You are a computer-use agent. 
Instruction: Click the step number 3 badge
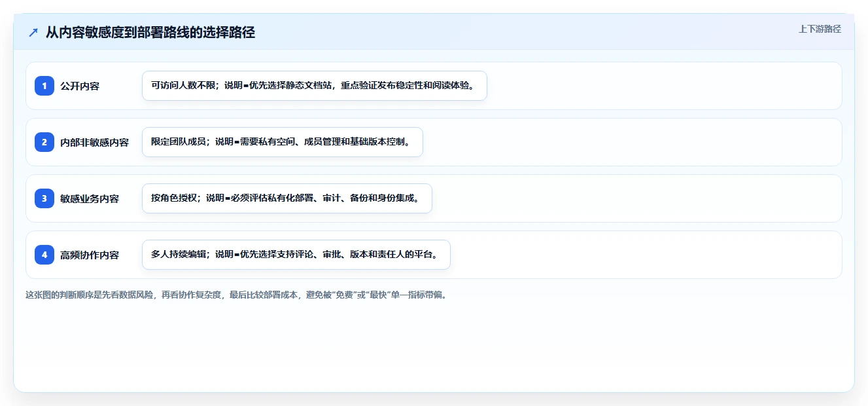click(x=44, y=198)
